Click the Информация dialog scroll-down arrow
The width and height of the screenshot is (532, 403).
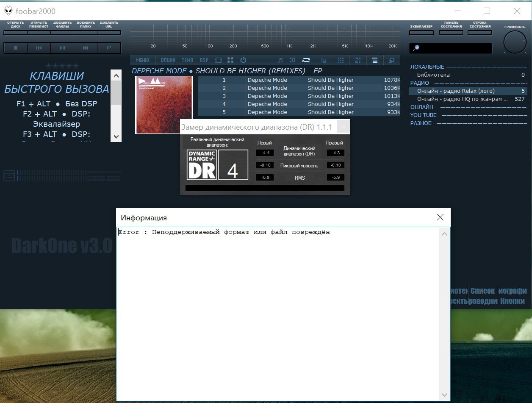point(444,395)
